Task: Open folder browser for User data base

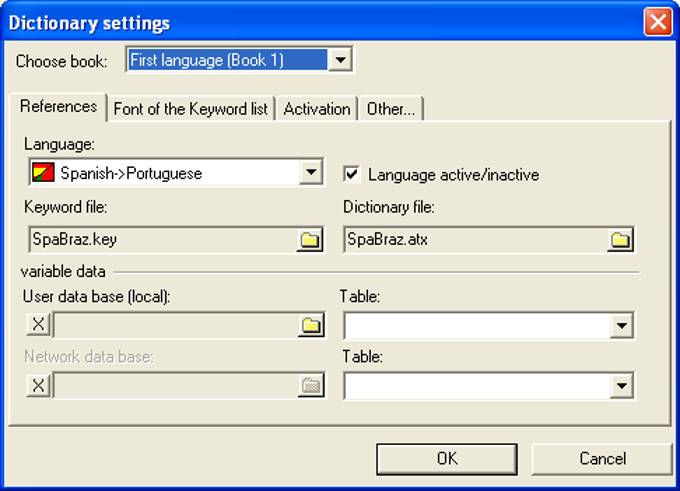Action: coord(311,325)
